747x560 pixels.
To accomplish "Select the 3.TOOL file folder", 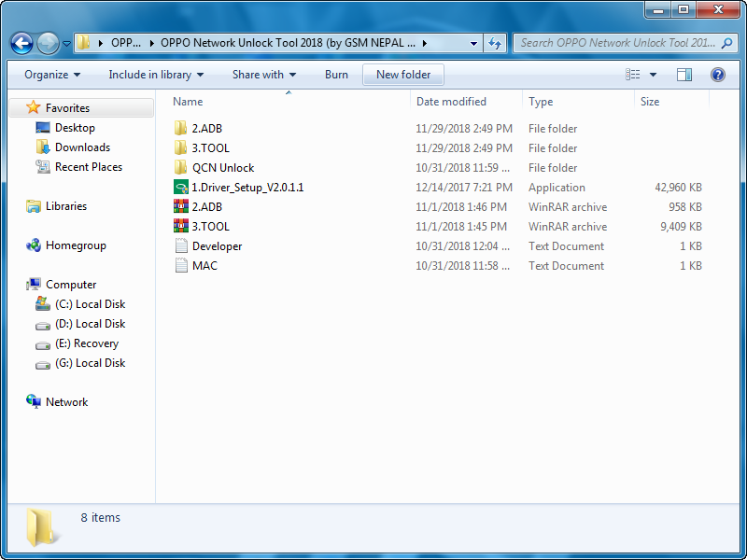I will click(x=211, y=148).
